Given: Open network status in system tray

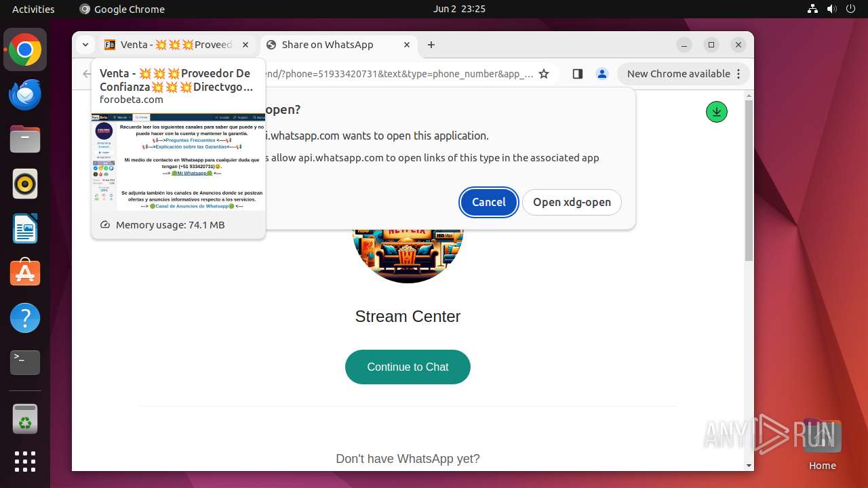Looking at the screenshot, I should click(x=813, y=9).
